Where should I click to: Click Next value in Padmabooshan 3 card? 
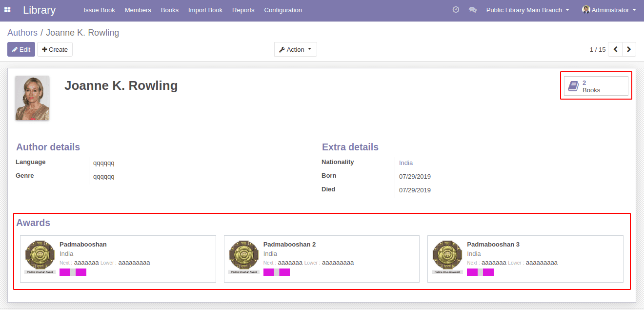click(494, 263)
